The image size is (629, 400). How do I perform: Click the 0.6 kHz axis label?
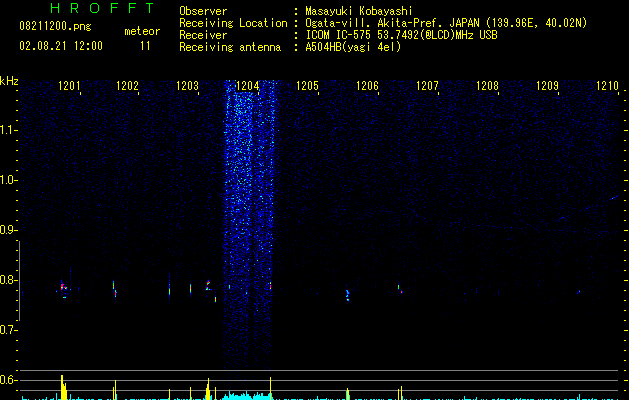pos(8,380)
